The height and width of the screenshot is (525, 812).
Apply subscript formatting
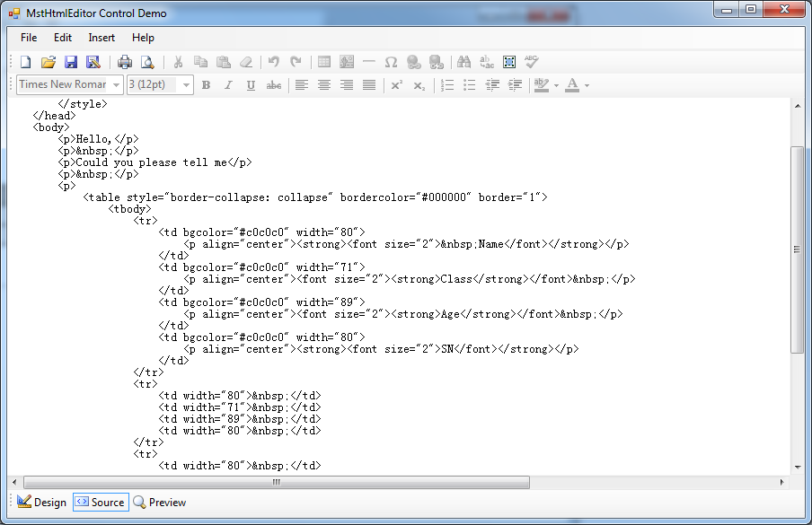(419, 85)
